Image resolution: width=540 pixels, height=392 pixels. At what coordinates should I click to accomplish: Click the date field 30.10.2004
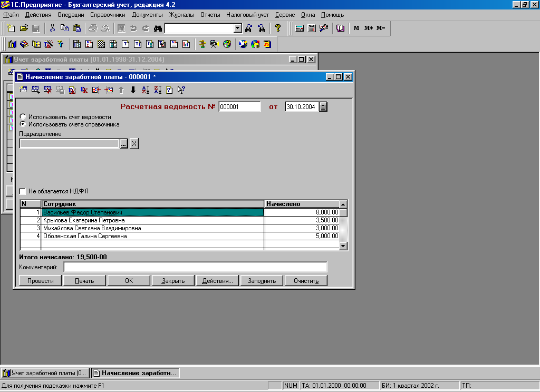coord(302,106)
